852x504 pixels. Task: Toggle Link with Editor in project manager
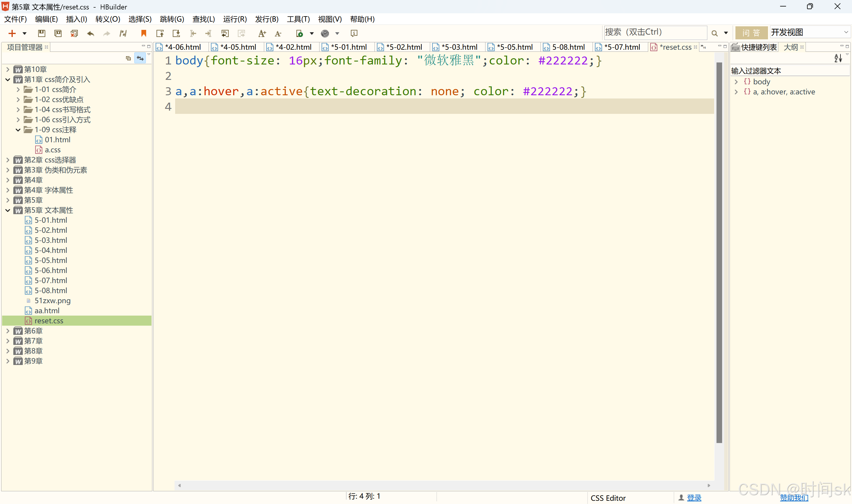(x=140, y=58)
